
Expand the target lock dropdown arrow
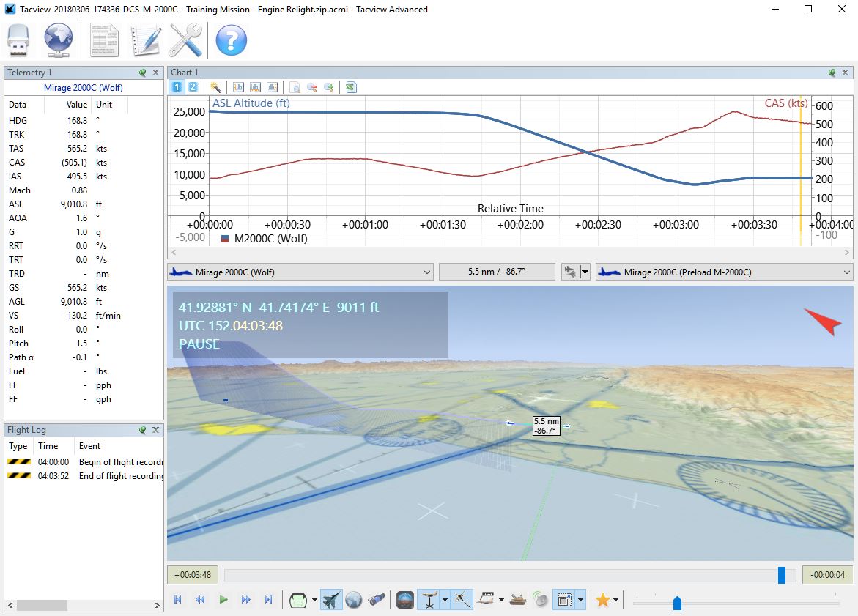tap(585, 272)
